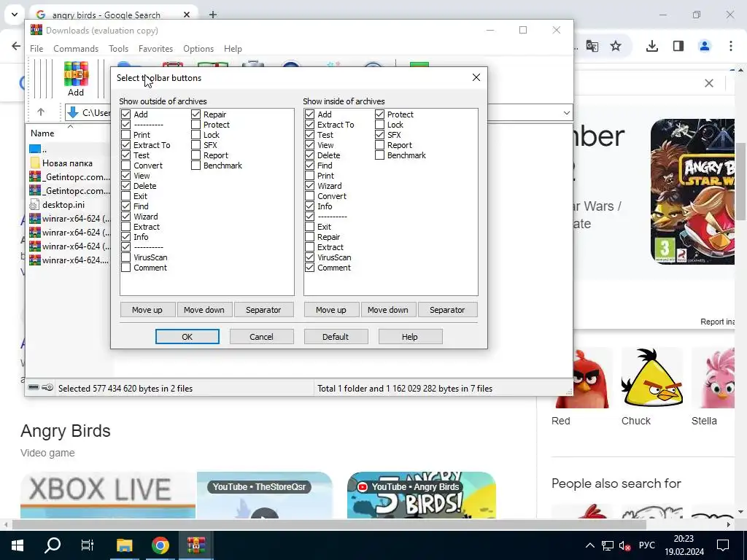Uncheck Repair in outside-of-archives list
747x560 pixels.
click(196, 114)
